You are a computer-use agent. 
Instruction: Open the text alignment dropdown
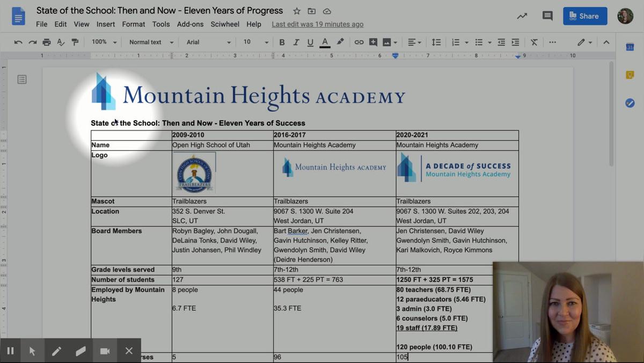tap(414, 42)
